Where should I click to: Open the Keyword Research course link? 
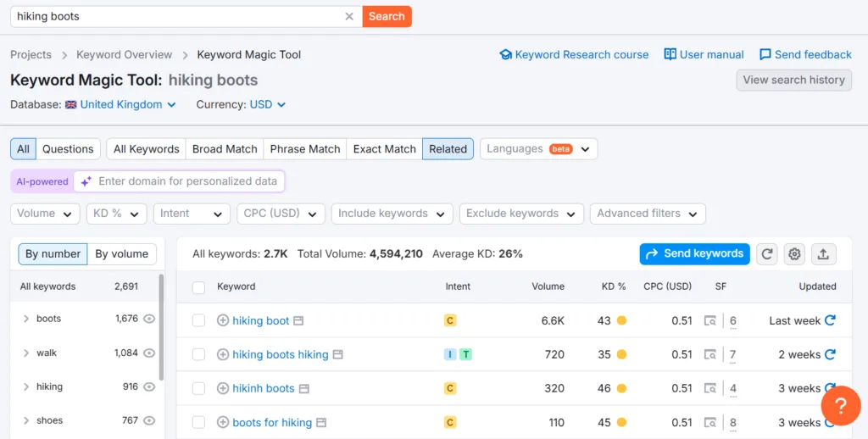(x=574, y=55)
